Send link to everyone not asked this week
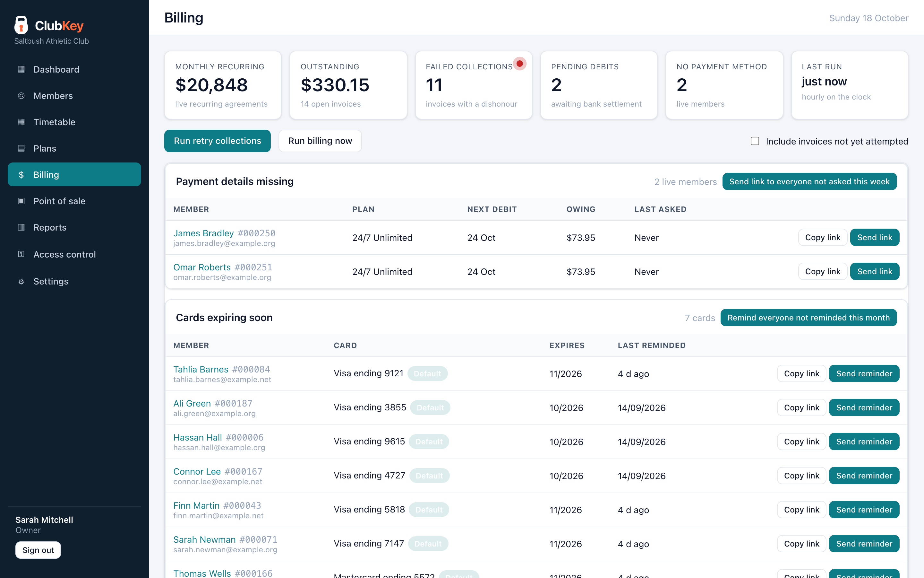Screen dimensions: 924x578 click(809, 181)
